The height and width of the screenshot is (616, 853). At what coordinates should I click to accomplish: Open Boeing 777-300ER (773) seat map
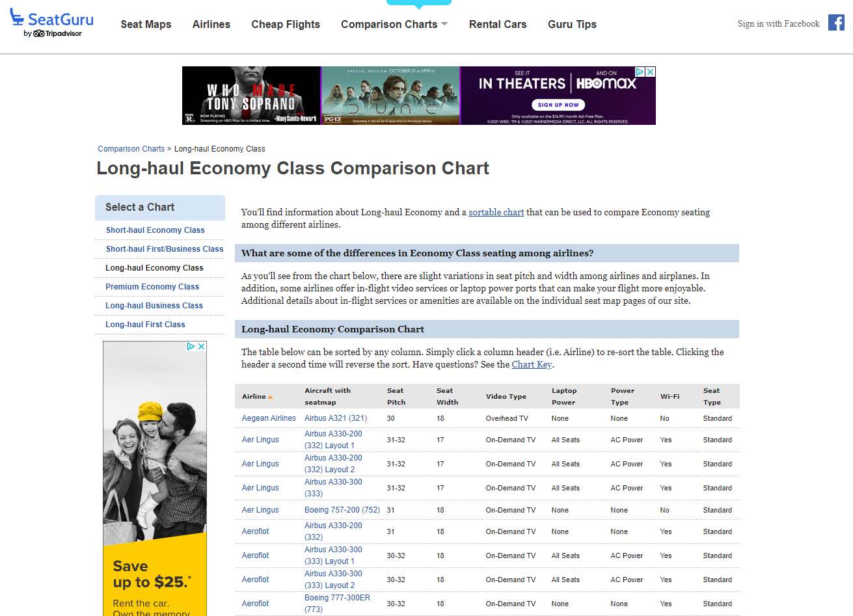[x=337, y=604]
